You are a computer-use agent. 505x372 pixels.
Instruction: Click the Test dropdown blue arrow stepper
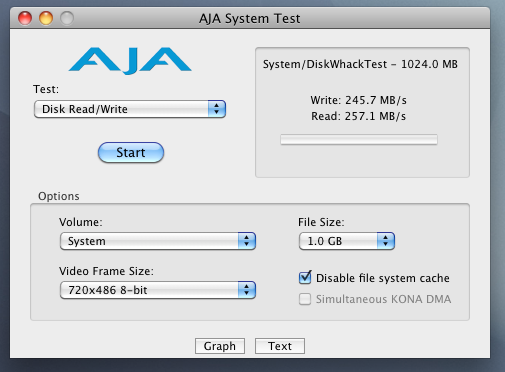click(x=217, y=109)
